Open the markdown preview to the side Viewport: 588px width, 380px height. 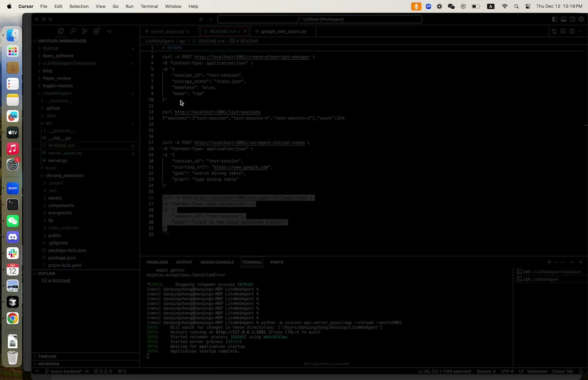pyautogui.click(x=563, y=31)
